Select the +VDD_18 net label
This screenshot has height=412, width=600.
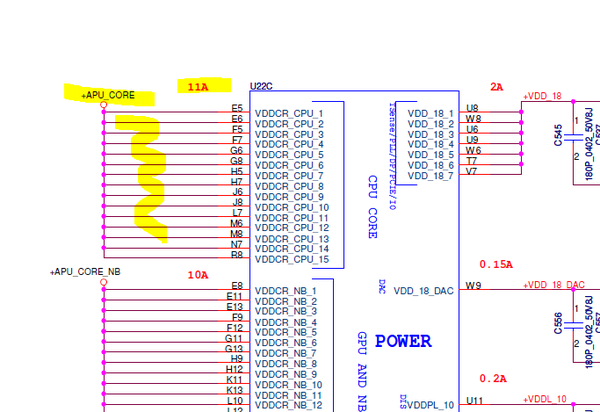[x=542, y=96]
